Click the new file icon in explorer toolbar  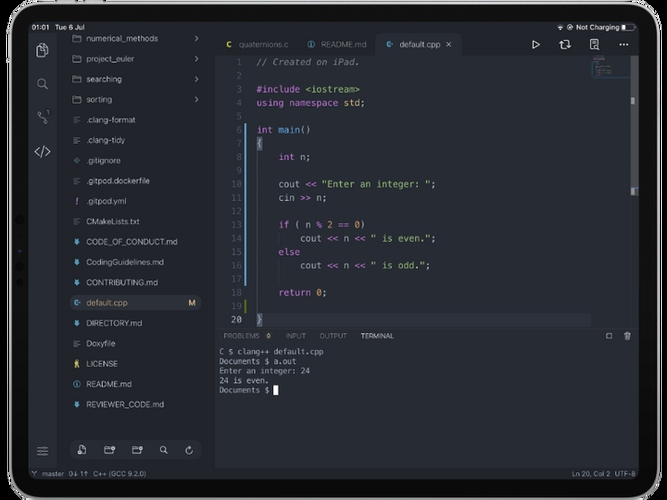[x=81, y=451]
